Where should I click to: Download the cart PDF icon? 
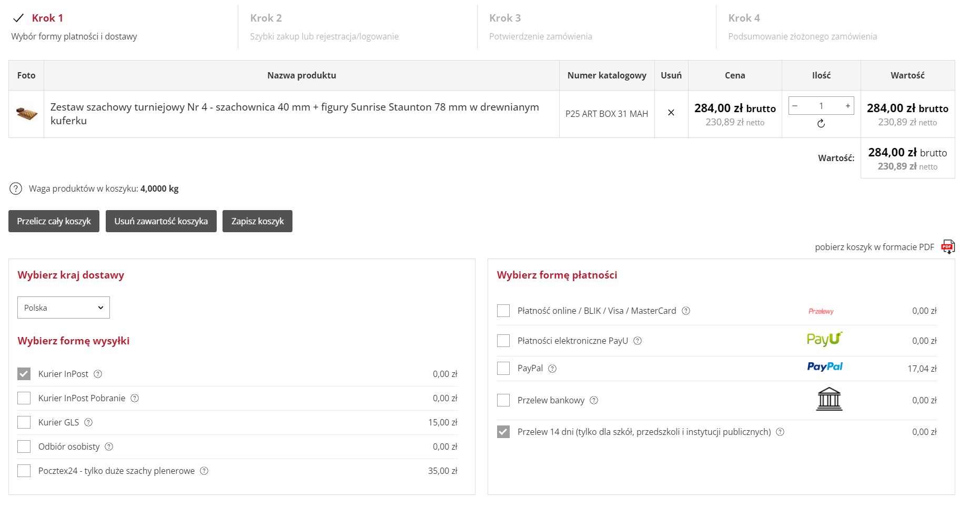pos(947,247)
